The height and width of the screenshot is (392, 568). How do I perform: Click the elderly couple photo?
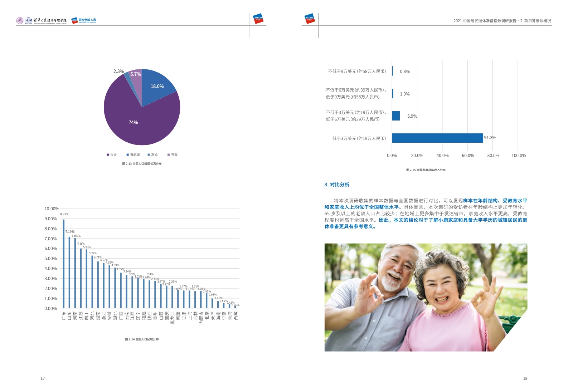coord(426,297)
